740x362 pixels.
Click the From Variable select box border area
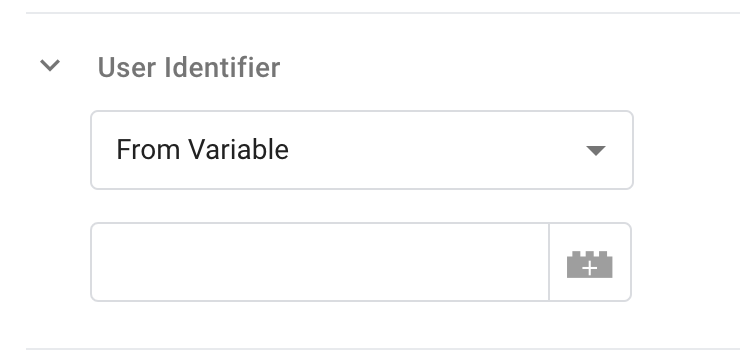pyautogui.click(x=362, y=150)
